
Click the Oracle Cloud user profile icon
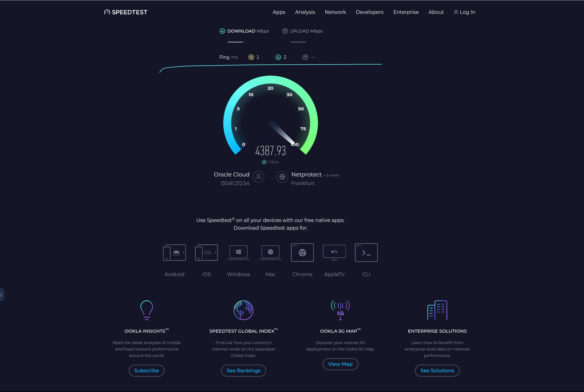point(259,177)
